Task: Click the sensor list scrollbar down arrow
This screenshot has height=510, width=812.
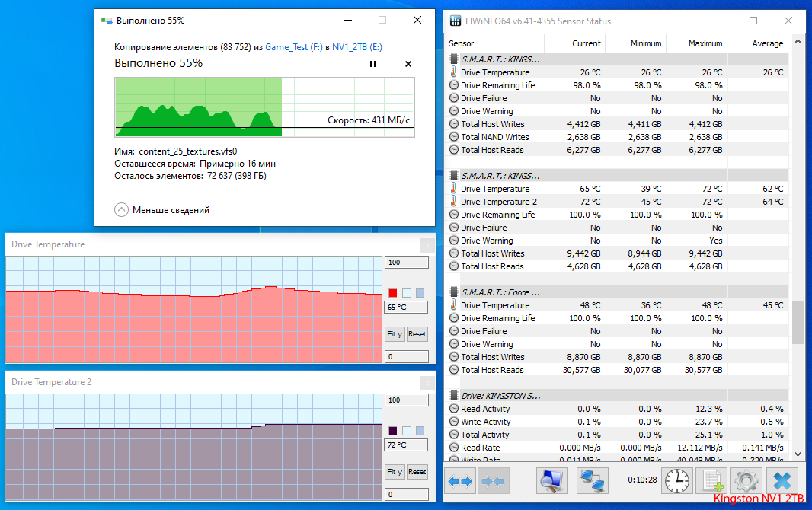Action: pos(798,454)
